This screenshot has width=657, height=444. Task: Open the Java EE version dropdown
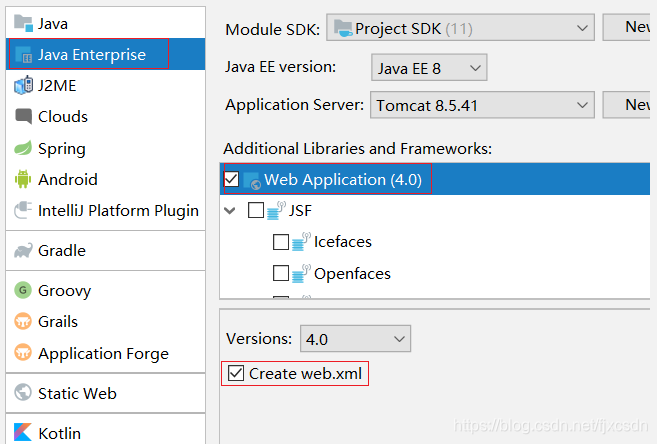point(429,67)
